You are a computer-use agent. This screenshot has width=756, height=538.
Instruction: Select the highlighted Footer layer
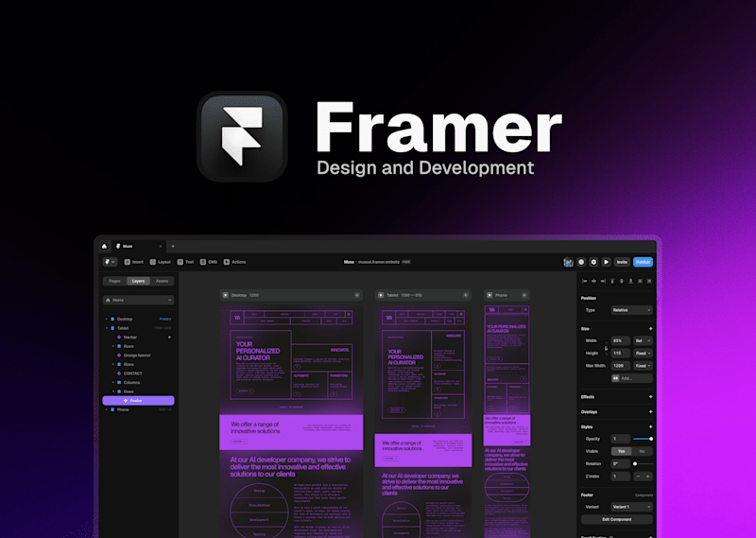click(138, 401)
